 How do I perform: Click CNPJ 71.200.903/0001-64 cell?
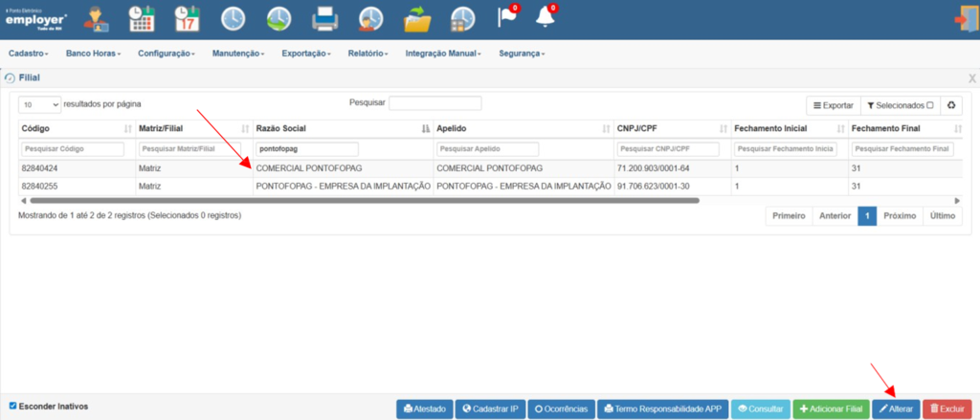[x=672, y=168]
